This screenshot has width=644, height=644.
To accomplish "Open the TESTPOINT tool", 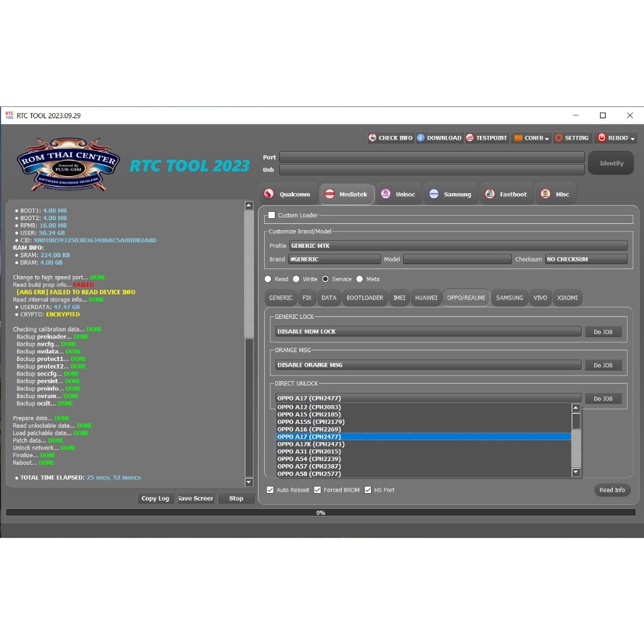I will (x=487, y=138).
